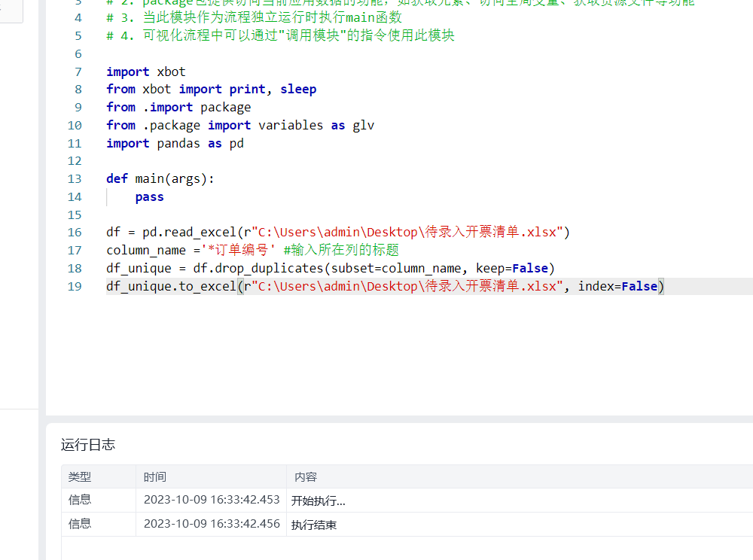
Task: Place cursor on the 'pass' keyword
Action: coord(149,196)
